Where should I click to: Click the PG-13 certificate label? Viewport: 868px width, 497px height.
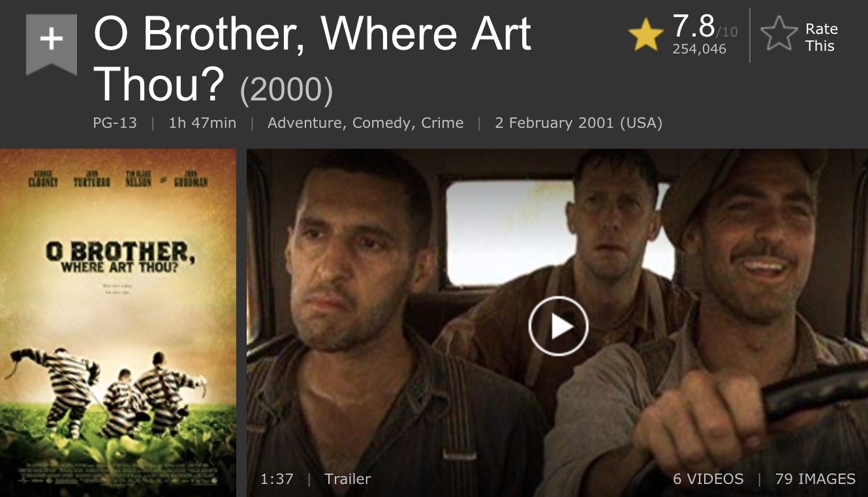(x=115, y=123)
